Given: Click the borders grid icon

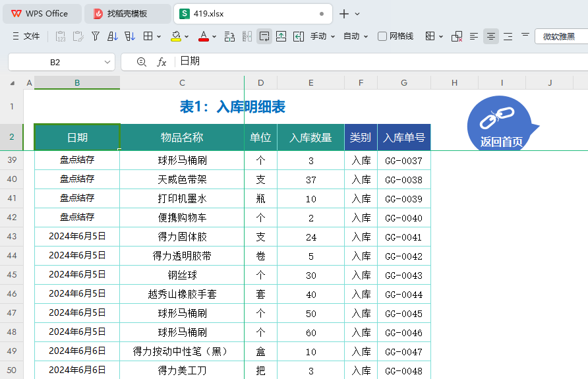Looking at the screenshot, I should tap(148, 36).
